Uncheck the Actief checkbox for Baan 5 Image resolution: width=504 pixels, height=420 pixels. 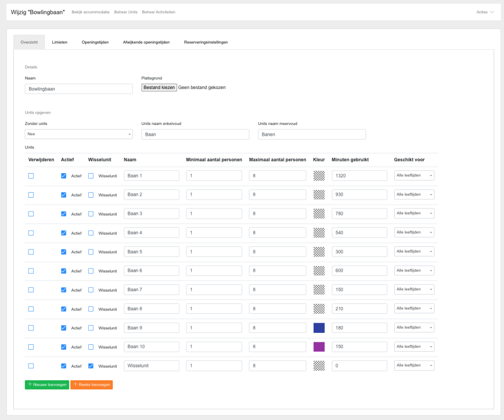coord(64,252)
